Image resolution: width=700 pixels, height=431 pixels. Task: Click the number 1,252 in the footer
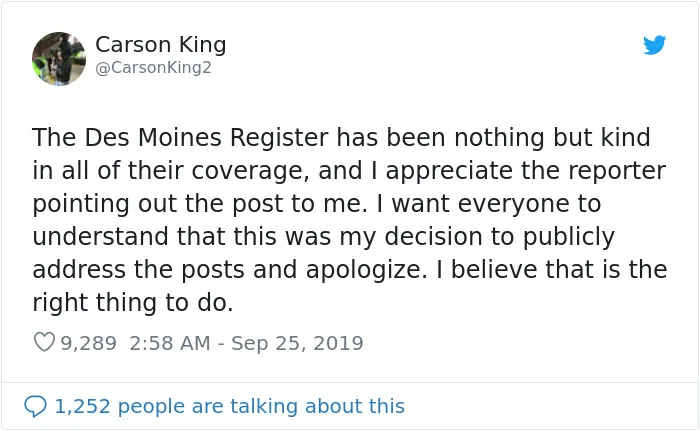[82, 406]
